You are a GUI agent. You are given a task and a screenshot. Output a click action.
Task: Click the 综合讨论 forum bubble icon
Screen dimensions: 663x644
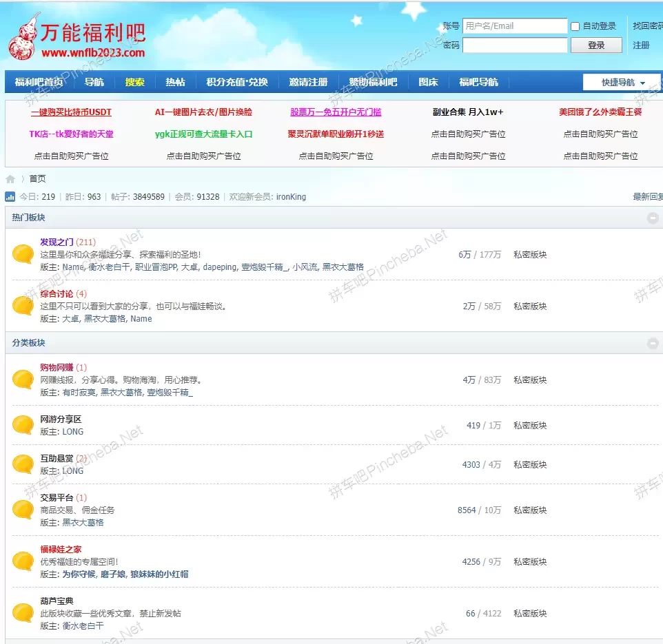pyautogui.click(x=23, y=306)
